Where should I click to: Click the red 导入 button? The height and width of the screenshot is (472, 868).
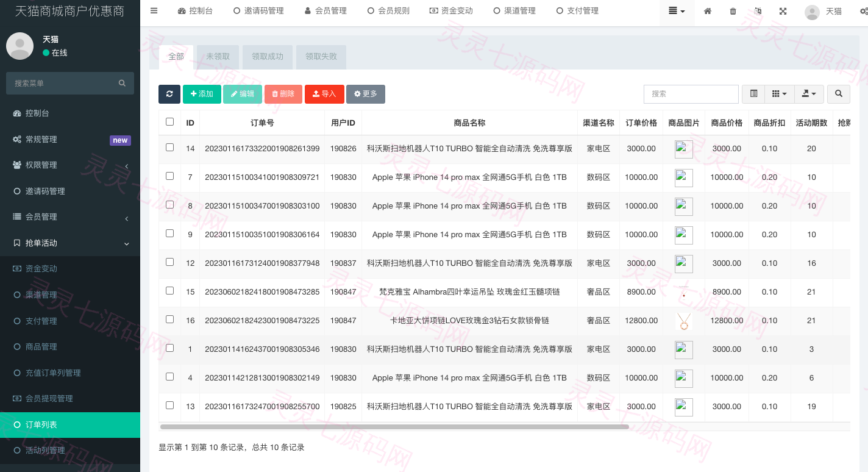click(324, 94)
